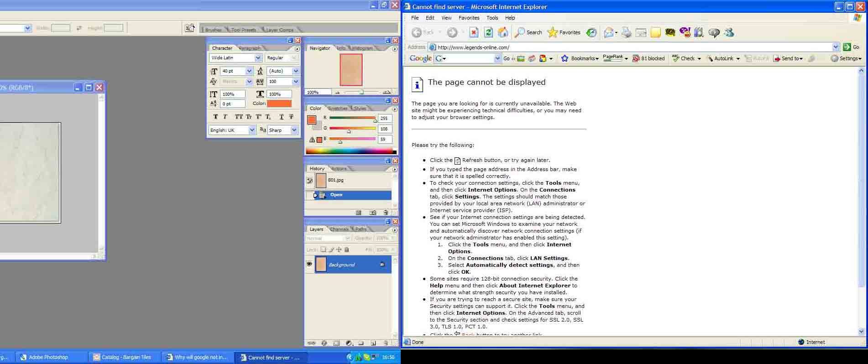The image size is (868, 364).
Task: Click the Refresh icon in Internet Explorer
Action: [x=488, y=32]
